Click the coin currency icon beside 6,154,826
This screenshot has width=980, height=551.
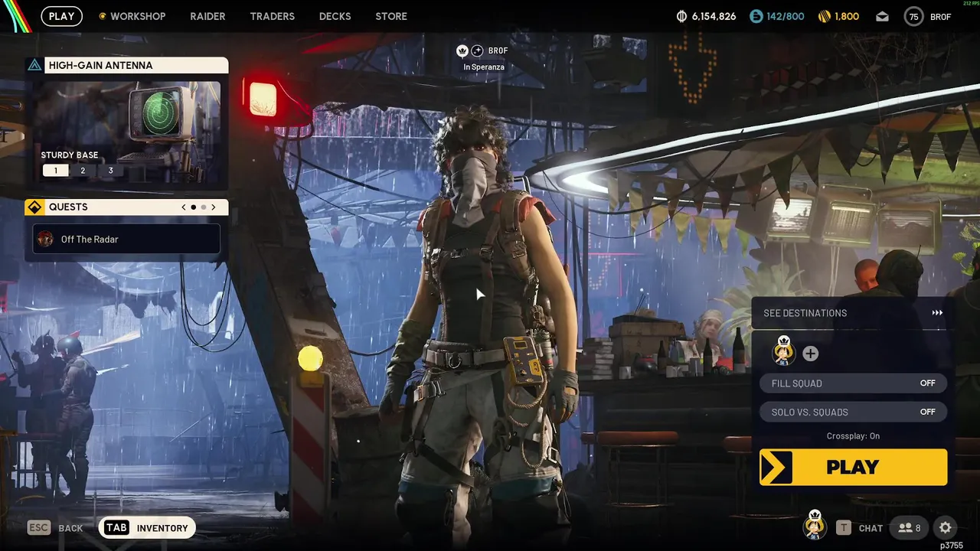coord(682,16)
